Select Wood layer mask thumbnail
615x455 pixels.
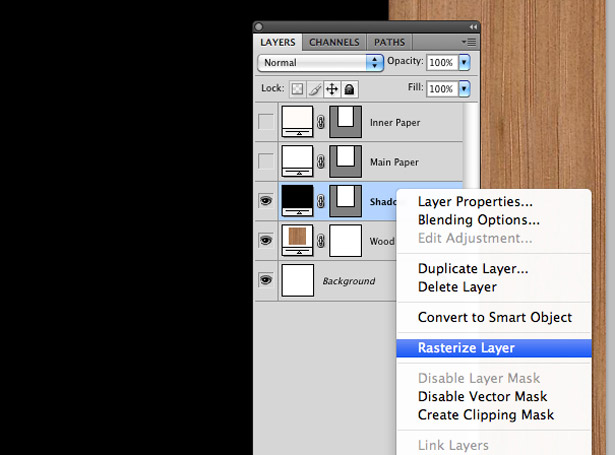tap(345, 240)
